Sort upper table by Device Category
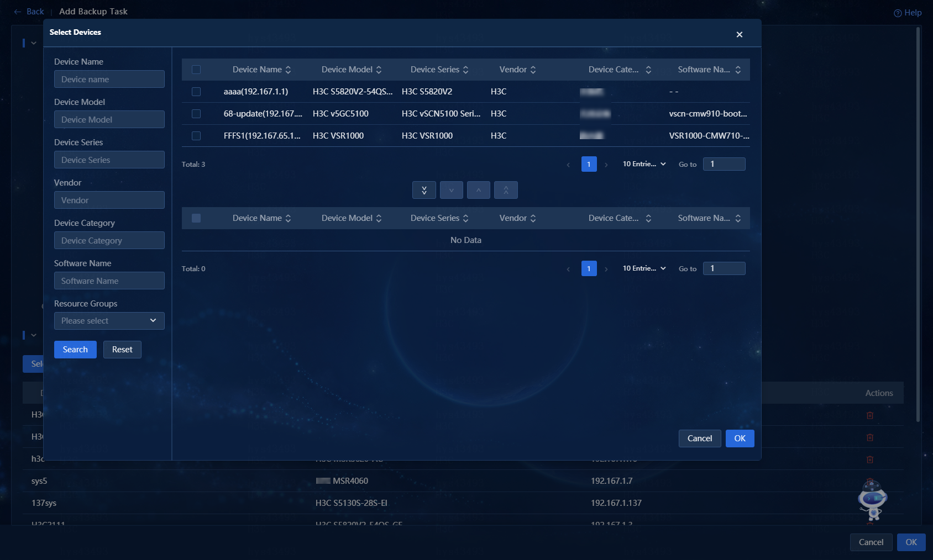This screenshot has width=933, height=560. 648,70
